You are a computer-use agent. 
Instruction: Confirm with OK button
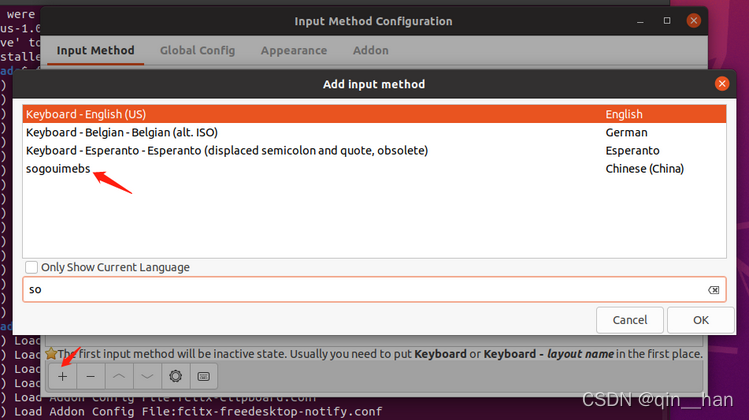pos(701,320)
